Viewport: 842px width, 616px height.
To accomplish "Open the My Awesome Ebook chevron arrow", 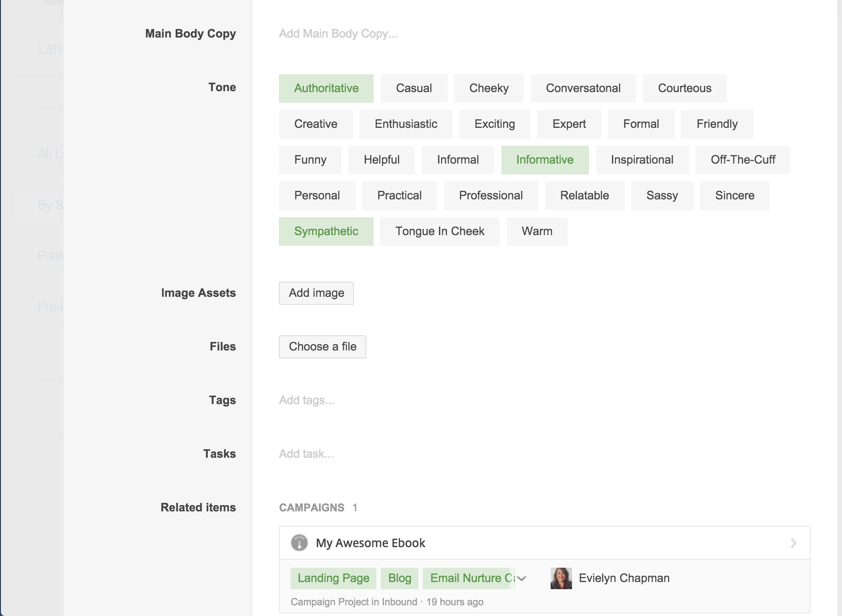I will [793, 543].
